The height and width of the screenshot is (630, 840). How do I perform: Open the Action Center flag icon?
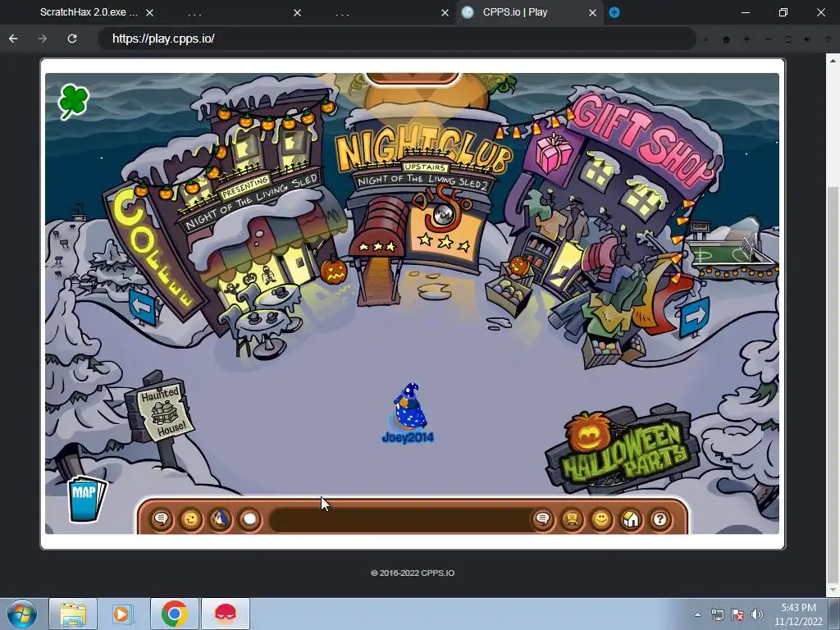click(x=737, y=614)
